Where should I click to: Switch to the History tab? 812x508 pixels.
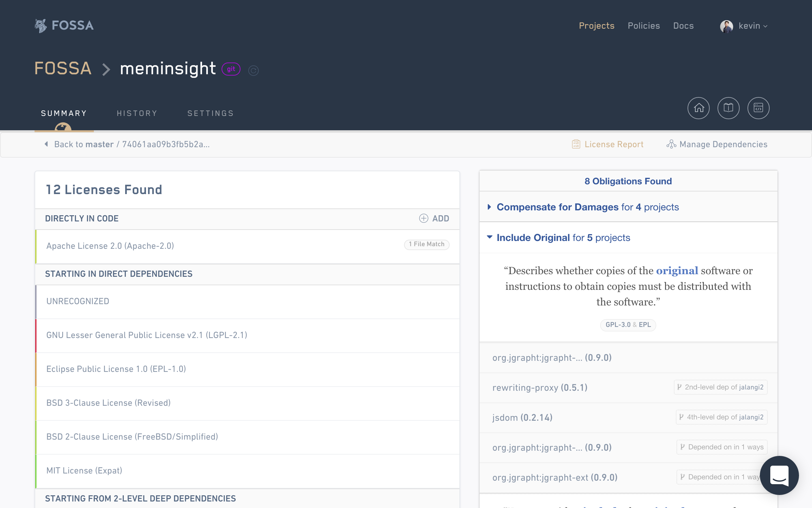[137, 113]
